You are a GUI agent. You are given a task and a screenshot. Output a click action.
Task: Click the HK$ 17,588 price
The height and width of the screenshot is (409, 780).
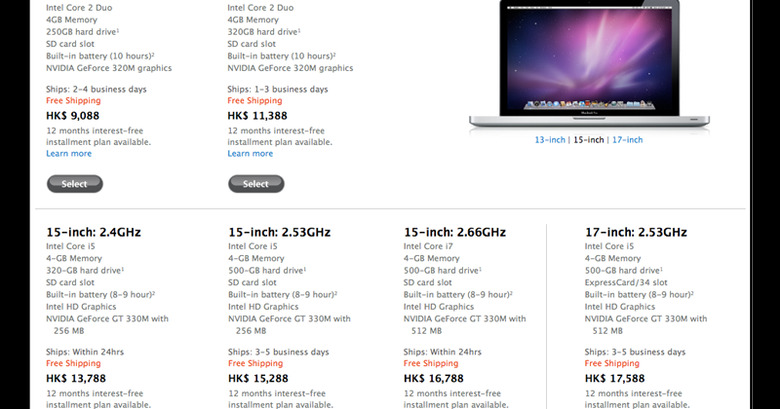point(614,379)
